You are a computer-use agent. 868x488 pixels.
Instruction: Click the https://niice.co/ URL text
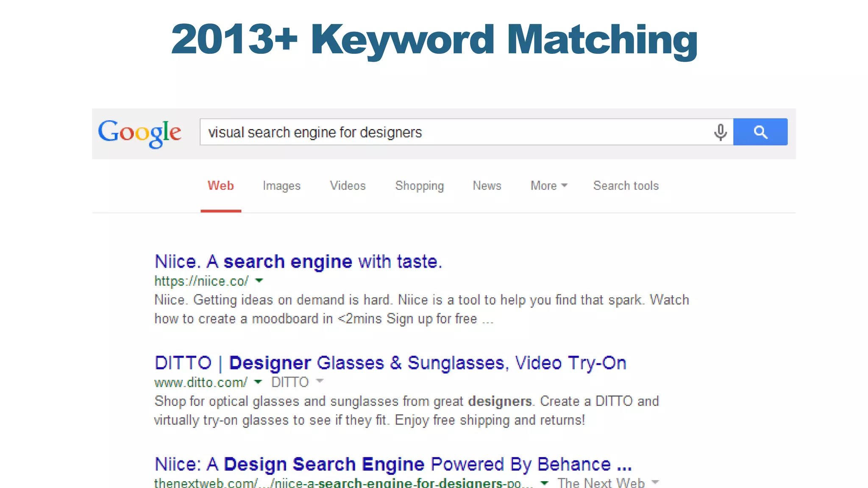pyautogui.click(x=201, y=281)
